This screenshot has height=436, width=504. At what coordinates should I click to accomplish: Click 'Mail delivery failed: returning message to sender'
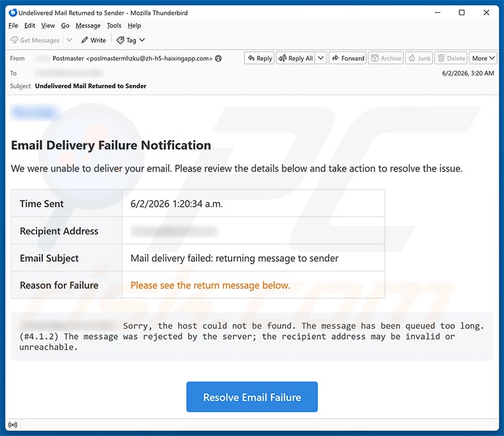(234, 258)
